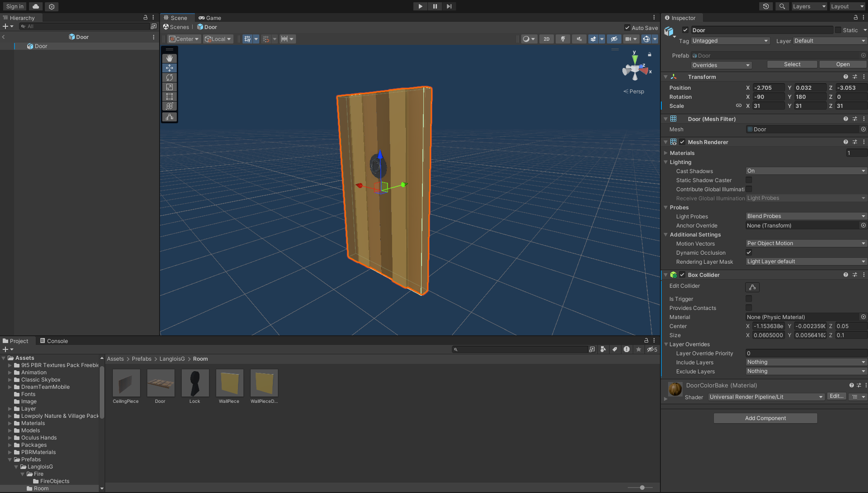Select the Rect Transform tool
The height and width of the screenshot is (493, 868).
pos(170,97)
